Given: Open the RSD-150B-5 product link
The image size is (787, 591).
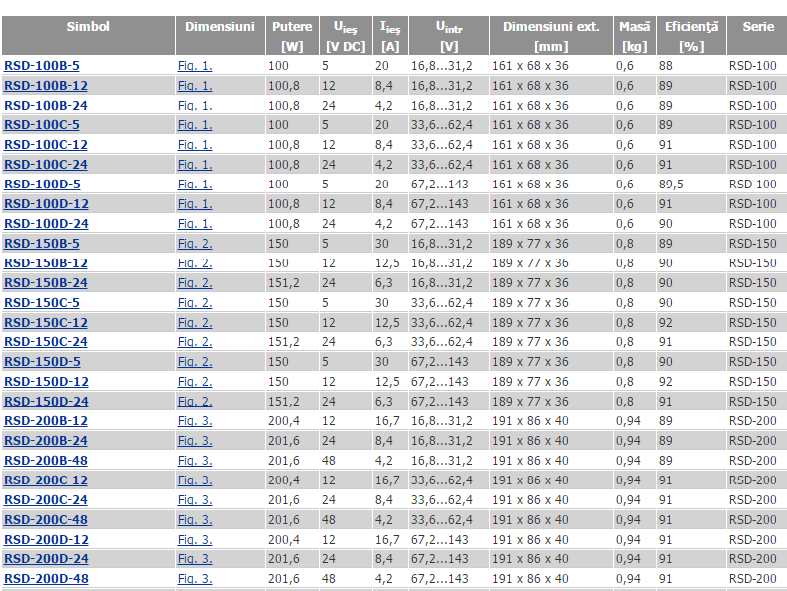Looking at the screenshot, I should coord(42,244).
